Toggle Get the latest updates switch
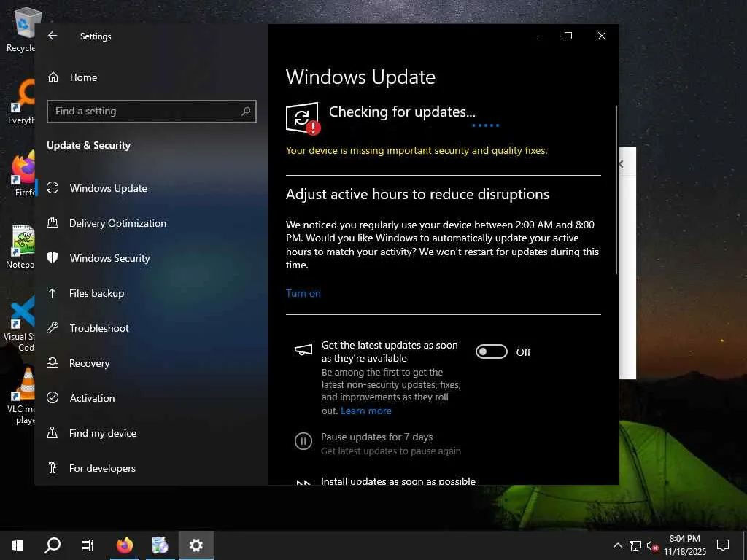This screenshot has width=747, height=560. coord(491,352)
